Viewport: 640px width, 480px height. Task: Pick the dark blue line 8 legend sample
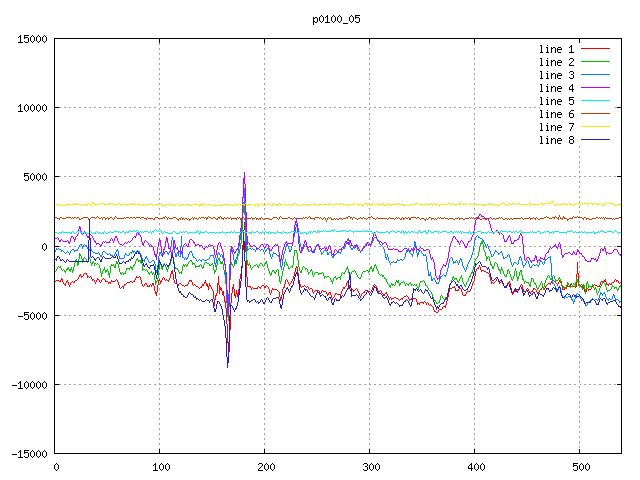pyautogui.click(x=595, y=140)
